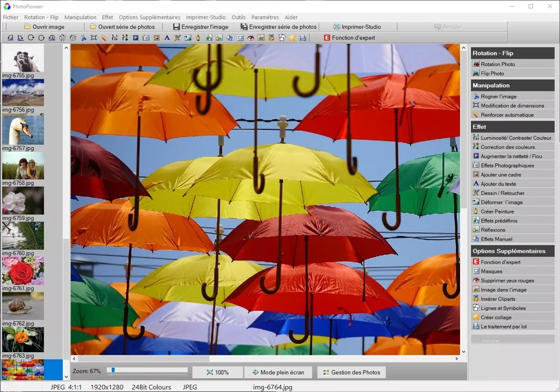This screenshot has height=392, width=560.
Task: Select Rotation Photo in the side panel
Action: [x=497, y=64]
